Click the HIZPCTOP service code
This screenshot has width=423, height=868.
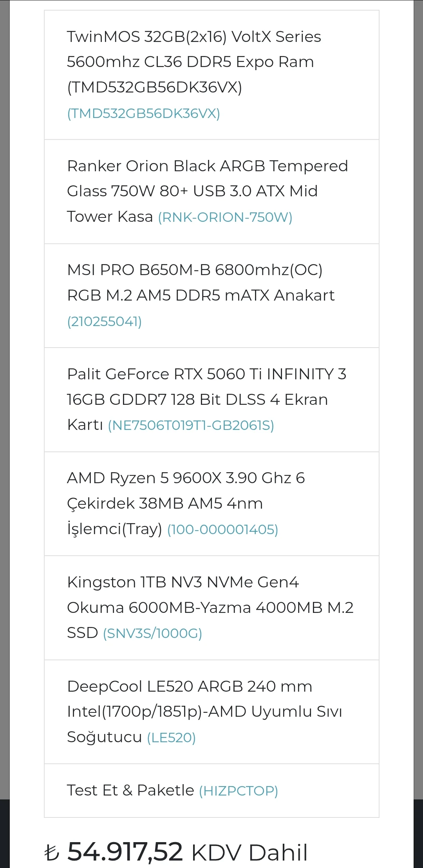click(239, 791)
